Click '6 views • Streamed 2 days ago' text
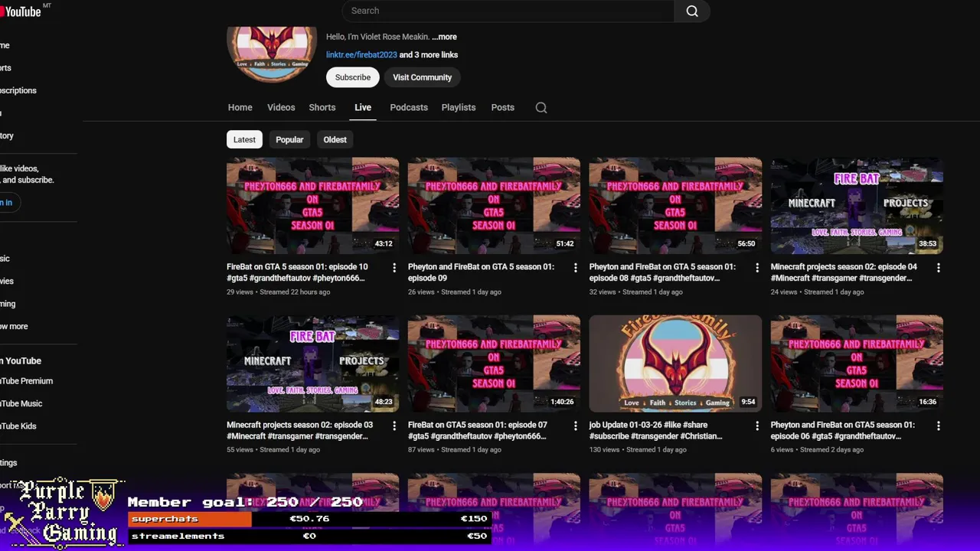This screenshot has width=980, height=551. pos(818,450)
